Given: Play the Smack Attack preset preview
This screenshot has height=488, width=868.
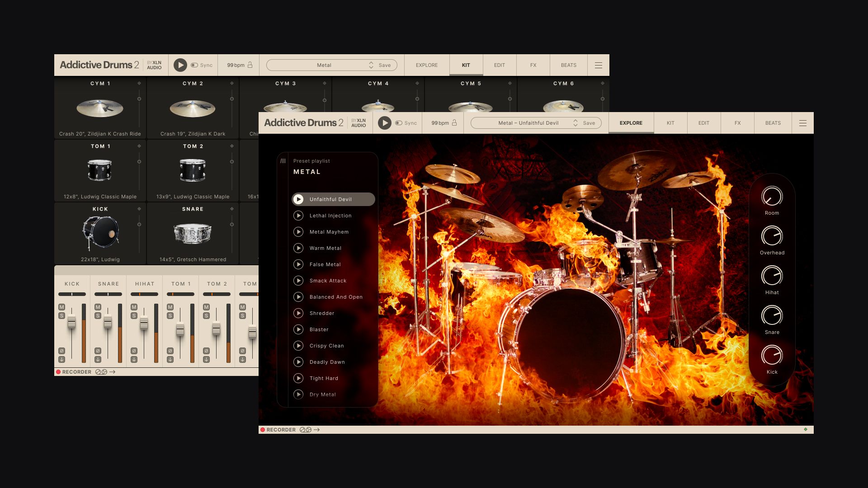Looking at the screenshot, I should point(298,281).
